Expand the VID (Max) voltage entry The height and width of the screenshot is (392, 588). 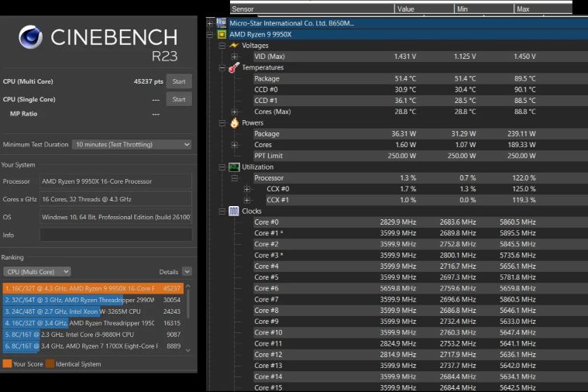click(x=235, y=57)
